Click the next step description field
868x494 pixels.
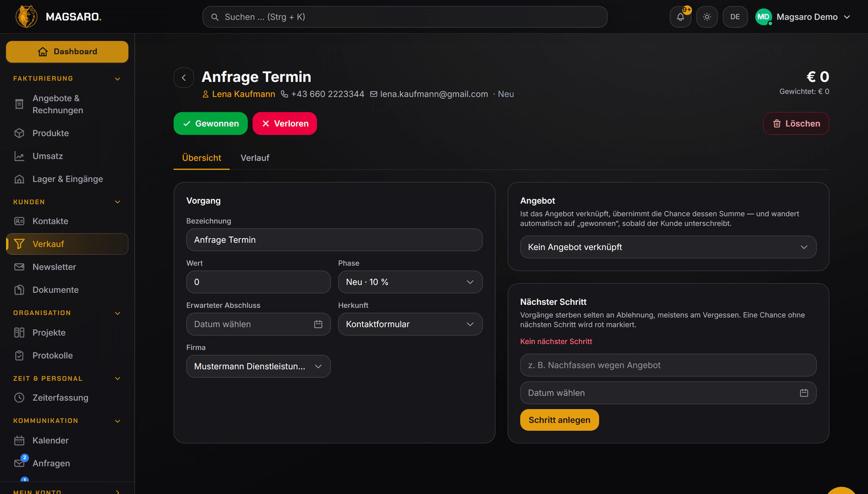coord(668,365)
